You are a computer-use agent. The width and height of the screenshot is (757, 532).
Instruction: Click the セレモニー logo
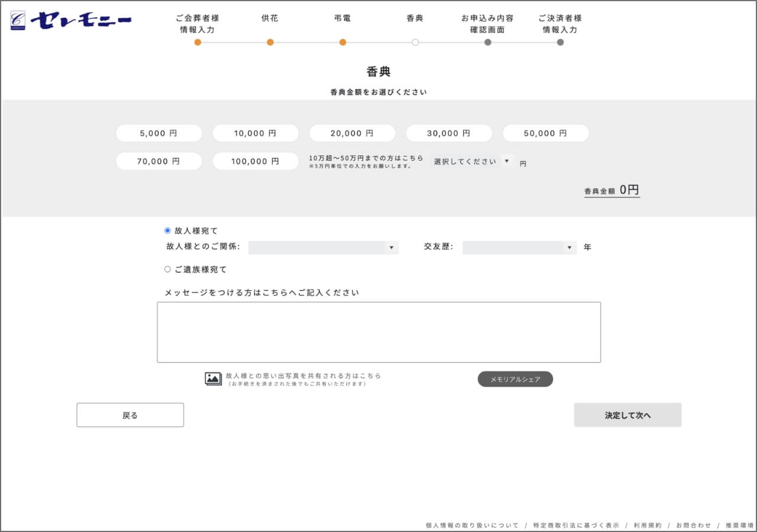71,21
